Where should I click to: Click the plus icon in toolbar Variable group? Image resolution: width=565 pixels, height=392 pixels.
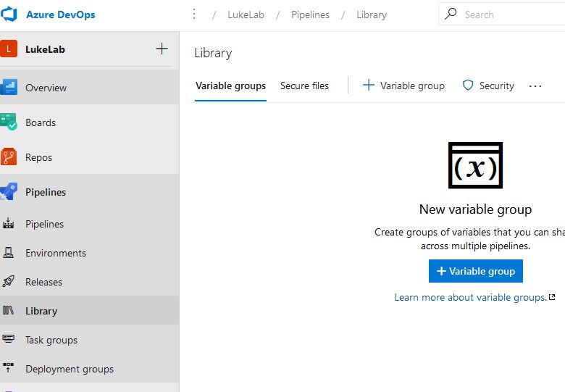point(368,85)
